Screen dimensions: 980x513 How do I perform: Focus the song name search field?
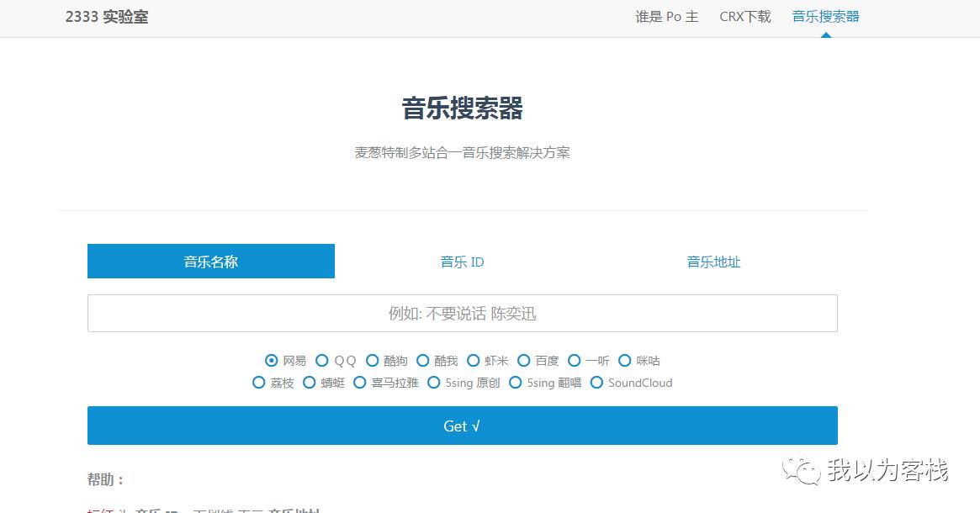463,313
